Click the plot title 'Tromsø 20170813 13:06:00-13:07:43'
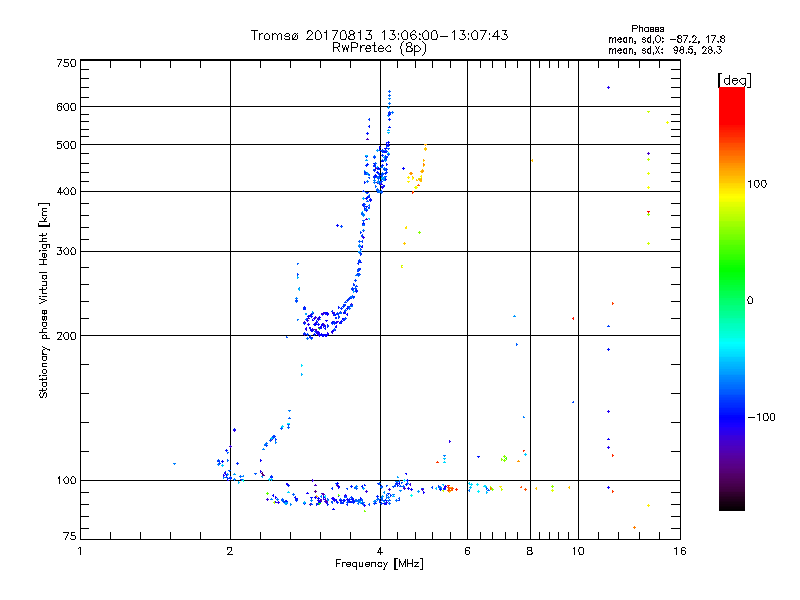 coord(379,35)
